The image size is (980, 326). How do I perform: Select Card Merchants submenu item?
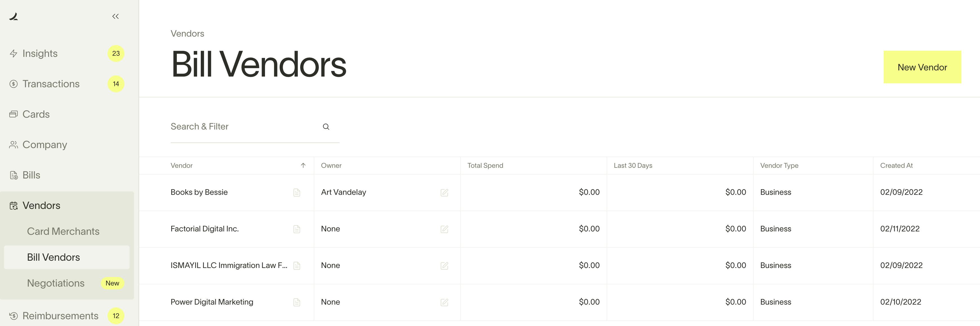coord(63,231)
